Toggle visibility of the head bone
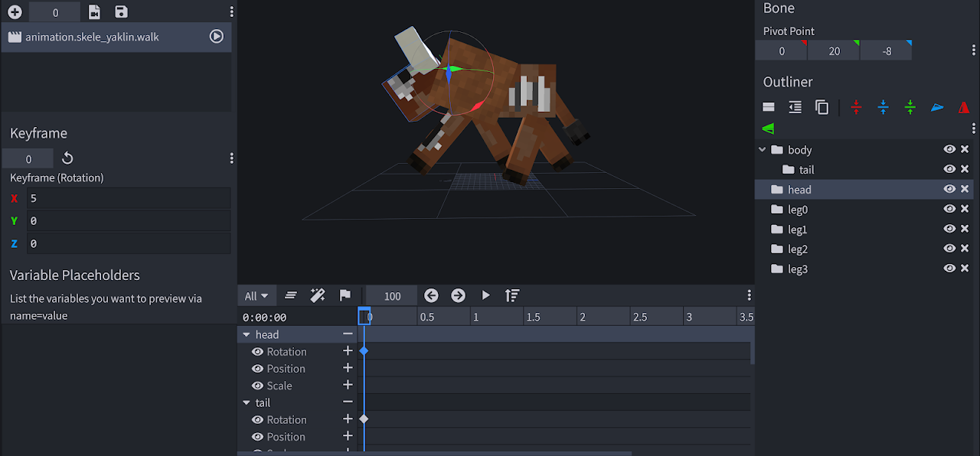 click(949, 189)
